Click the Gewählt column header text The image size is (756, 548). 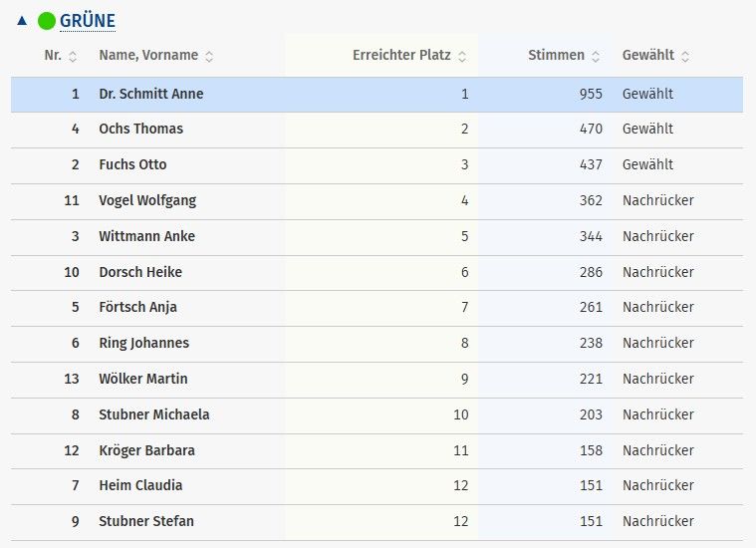click(647, 55)
